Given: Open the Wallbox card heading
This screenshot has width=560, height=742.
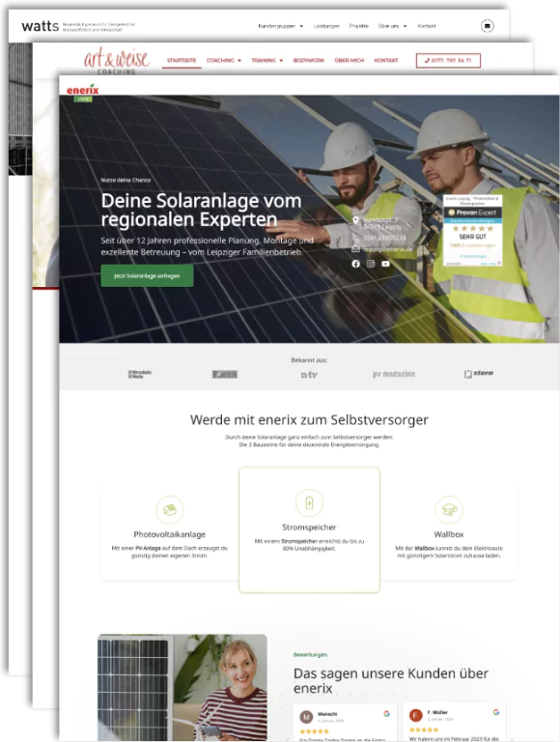Looking at the screenshot, I should pyautogui.click(x=448, y=534).
